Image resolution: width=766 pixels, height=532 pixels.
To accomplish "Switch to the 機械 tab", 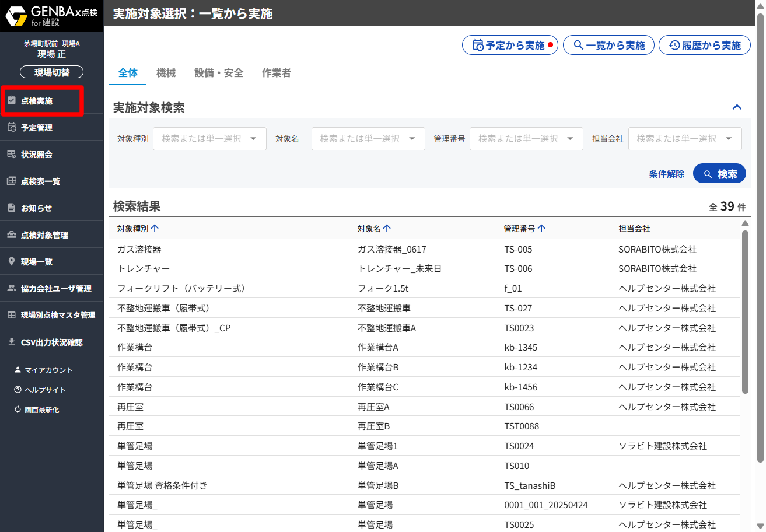I will pos(166,73).
